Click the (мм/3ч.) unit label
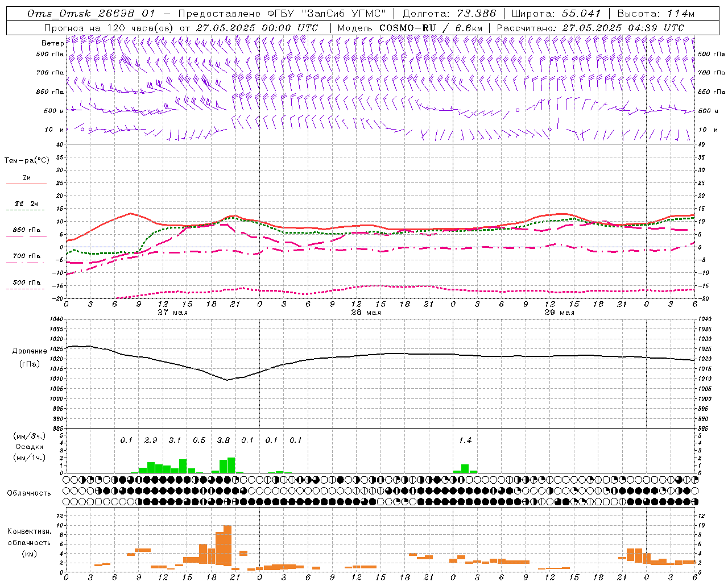Viewport: 728px width, 582px height. [x=29, y=436]
